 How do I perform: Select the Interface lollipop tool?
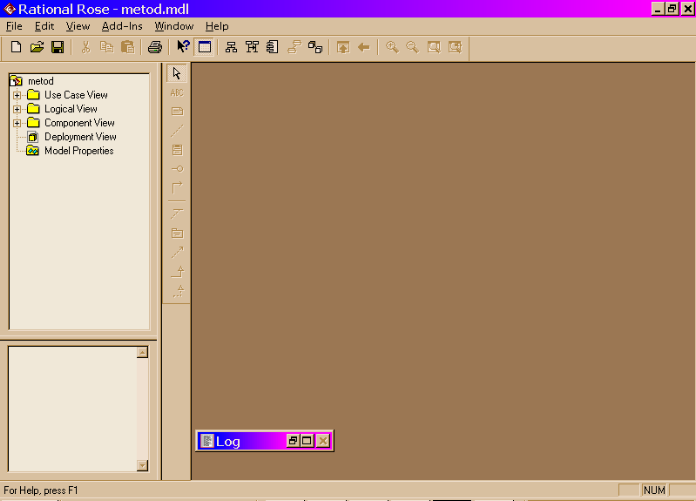pyautogui.click(x=177, y=169)
